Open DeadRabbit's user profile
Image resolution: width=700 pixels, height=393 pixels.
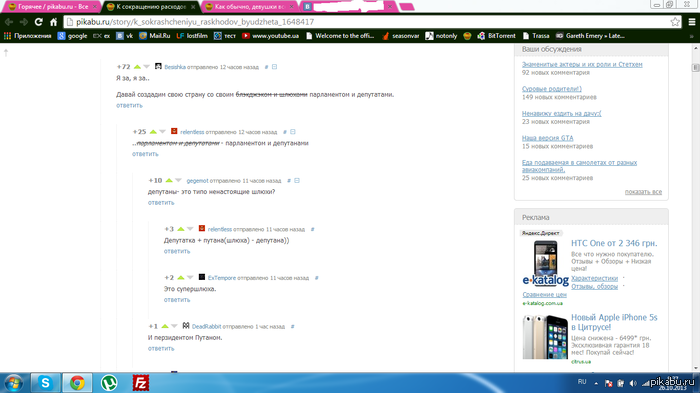206,326
